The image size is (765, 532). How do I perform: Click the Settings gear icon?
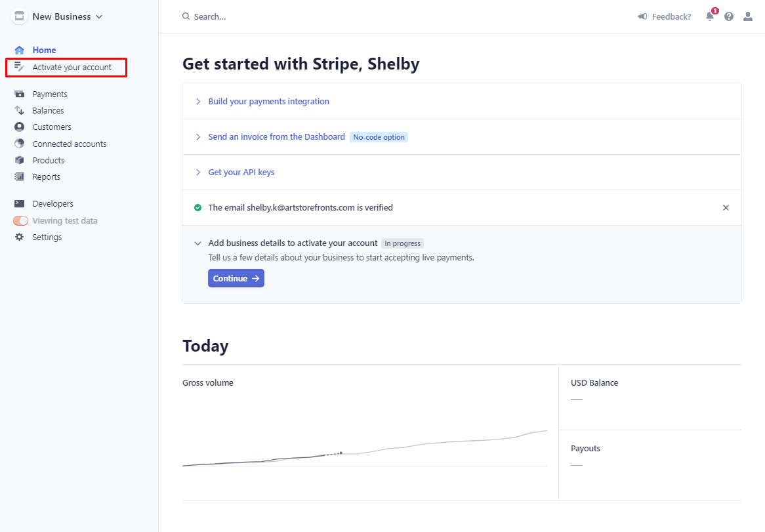point(20,237)
